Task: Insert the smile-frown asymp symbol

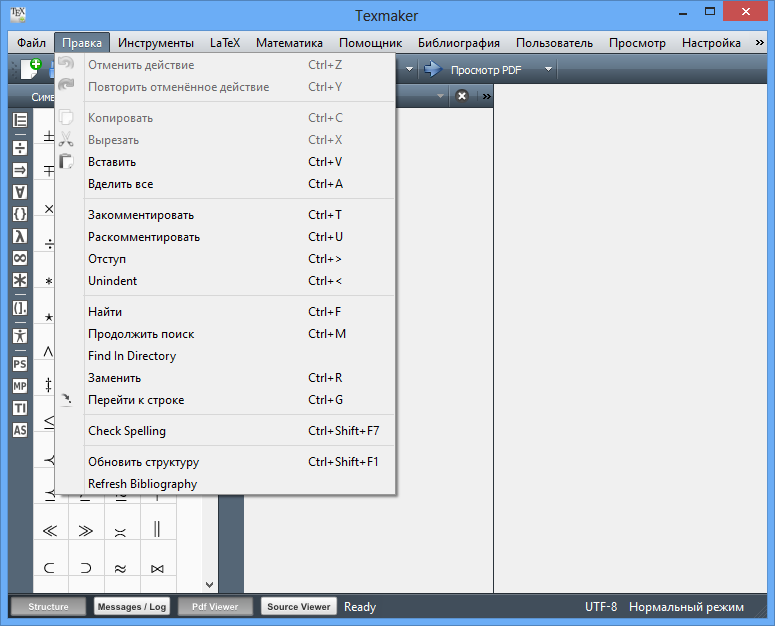Action: [120, 532]
